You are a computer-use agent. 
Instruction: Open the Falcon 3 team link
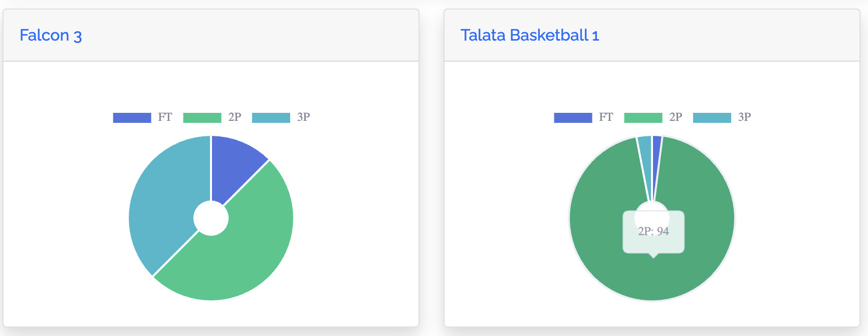coord(51,36)
